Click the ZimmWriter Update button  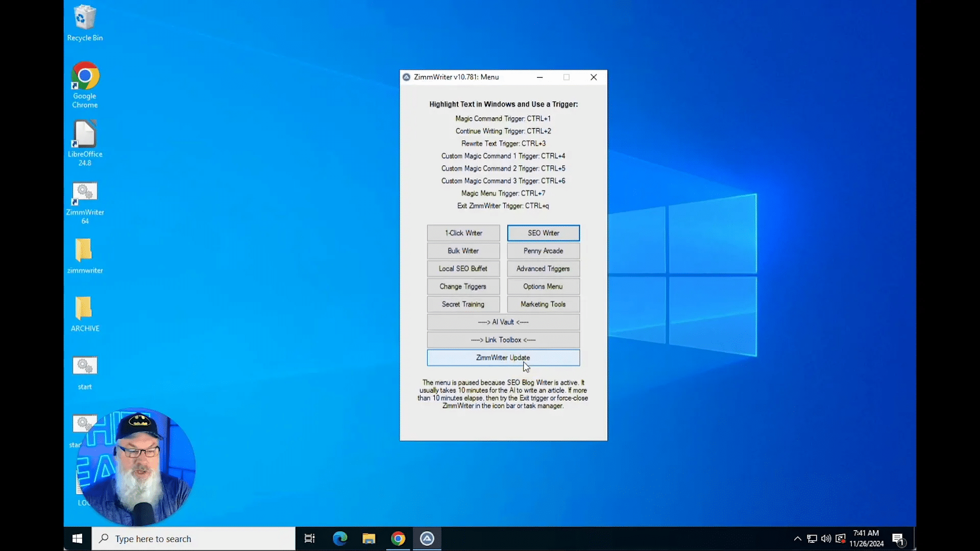503,357
